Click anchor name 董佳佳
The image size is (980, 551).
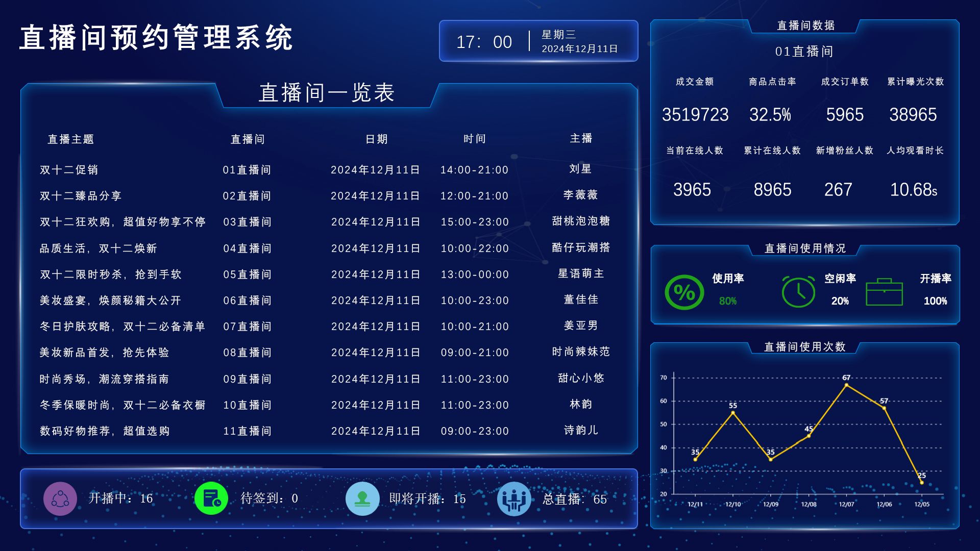[581, 299]
